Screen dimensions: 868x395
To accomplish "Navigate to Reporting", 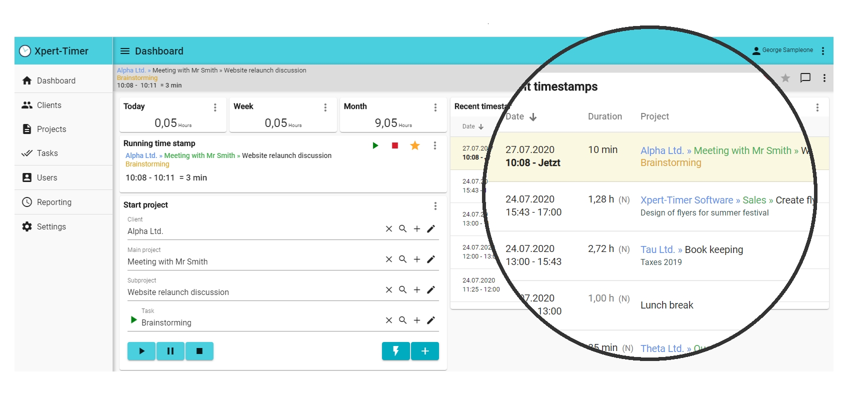I will tap(63, 202).
